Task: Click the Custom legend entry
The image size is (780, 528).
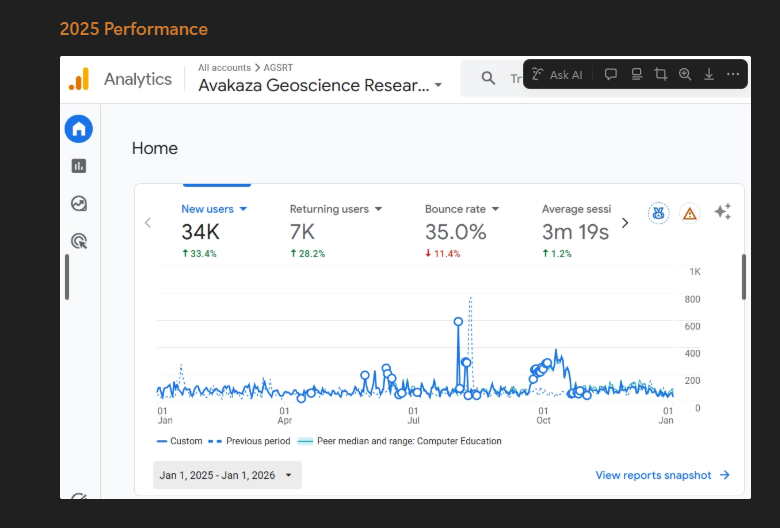Action: (x=180, y=441)
